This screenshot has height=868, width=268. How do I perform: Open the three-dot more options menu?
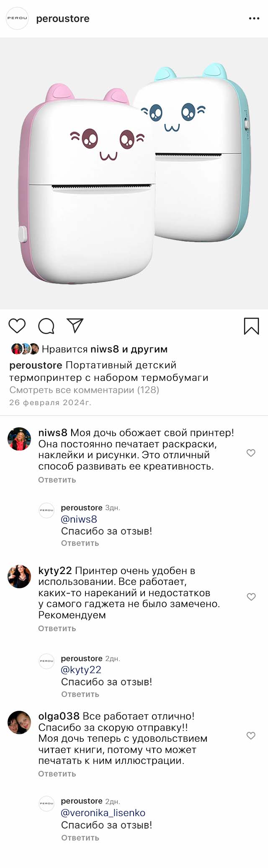pyautogui.click(x=254, y=18)
